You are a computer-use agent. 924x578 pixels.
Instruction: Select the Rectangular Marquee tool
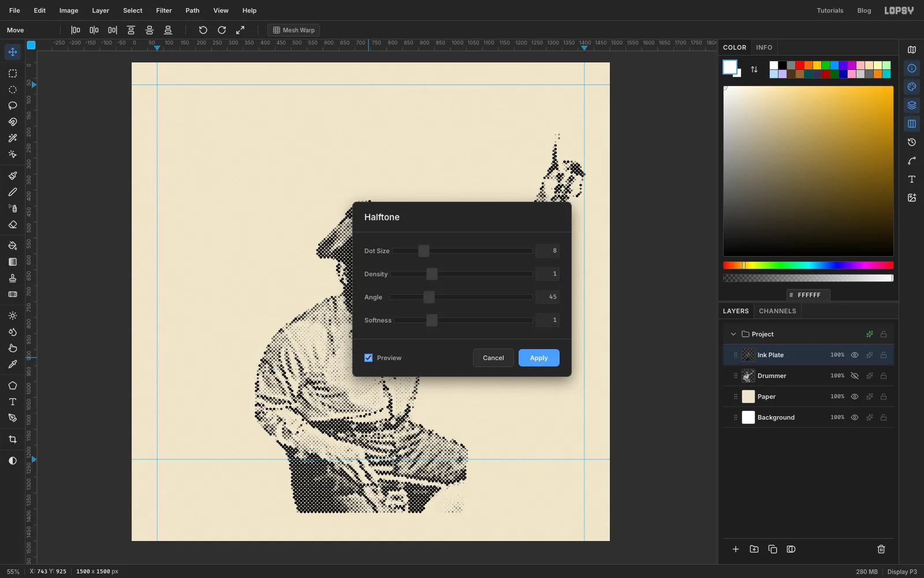[12, 73]
